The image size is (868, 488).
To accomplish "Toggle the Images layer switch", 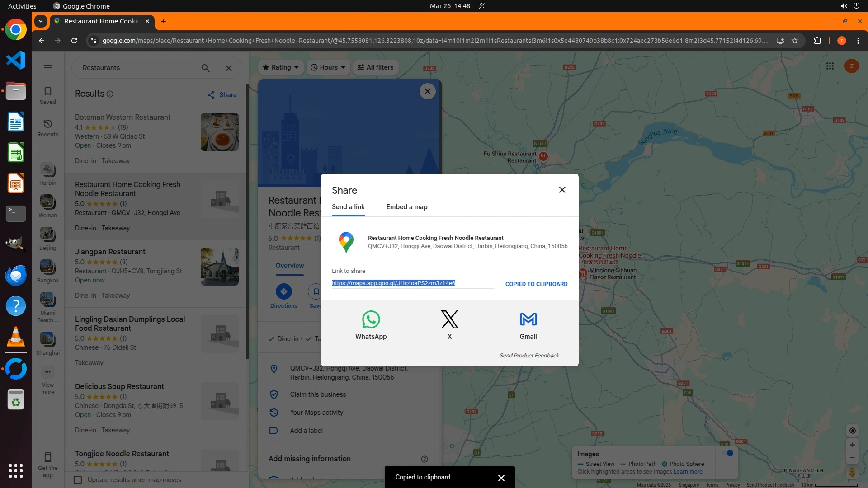I will point(728,454).
